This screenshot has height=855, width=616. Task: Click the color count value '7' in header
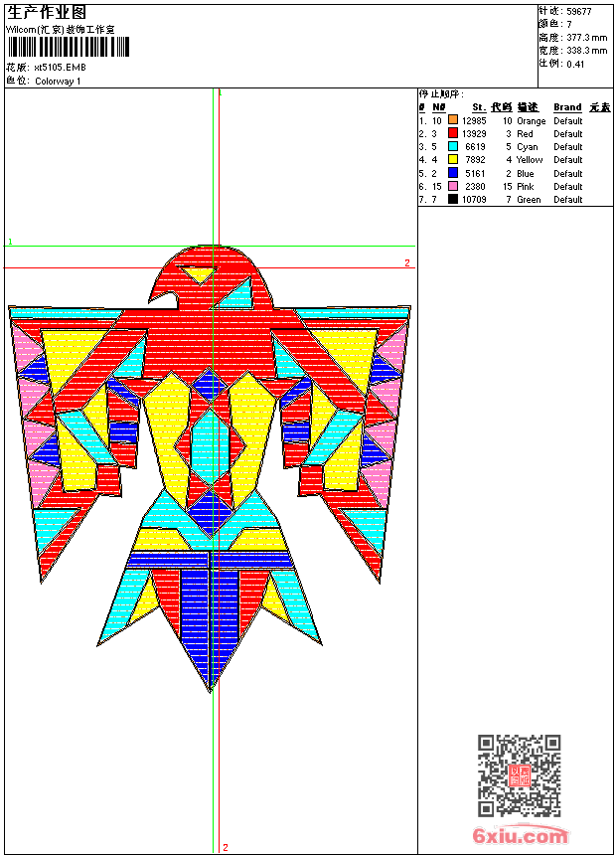[569, 25]
